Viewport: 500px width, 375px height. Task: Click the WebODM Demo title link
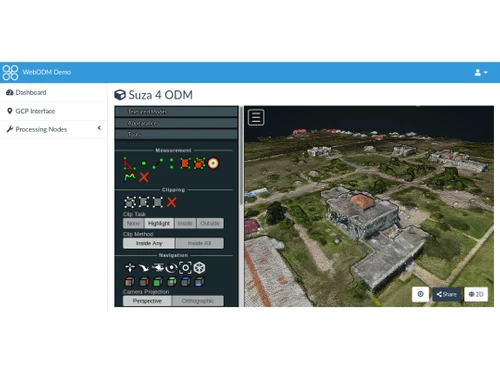click(47, 72)
